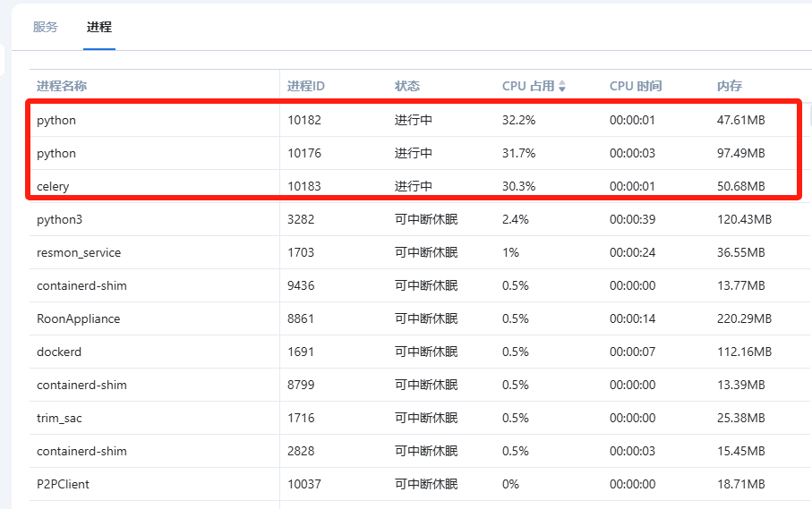Select the P2PClient process row
This screenshot has width=812, height=509.
pyautogui.click(x=63, y=484)
